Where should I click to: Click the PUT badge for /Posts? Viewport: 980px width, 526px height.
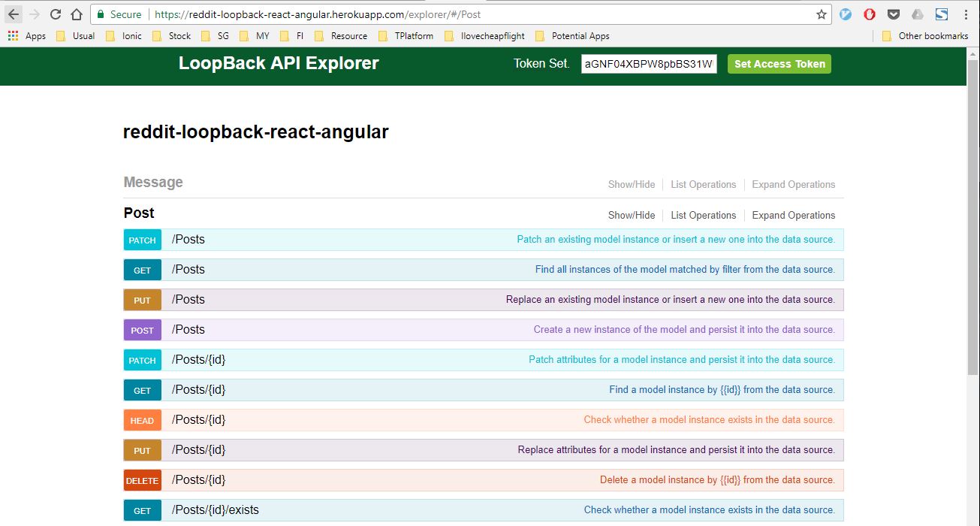142,300
